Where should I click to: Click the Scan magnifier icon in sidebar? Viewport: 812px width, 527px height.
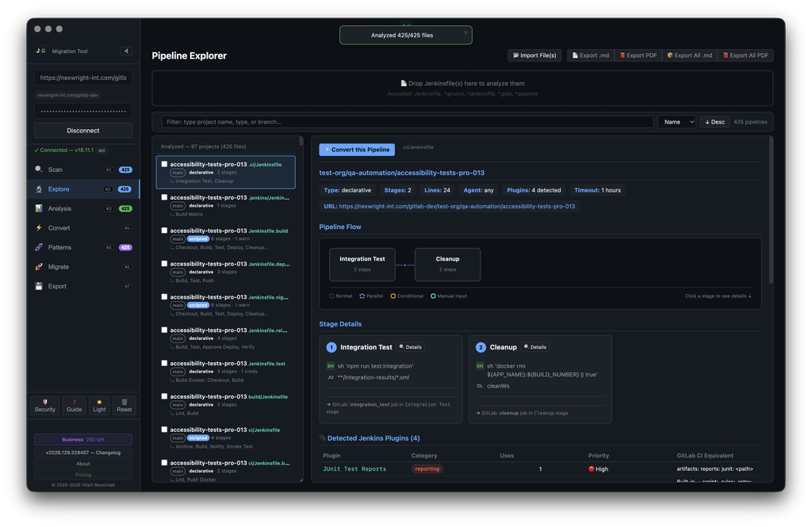pyautogui.click(x=39, y=170)
